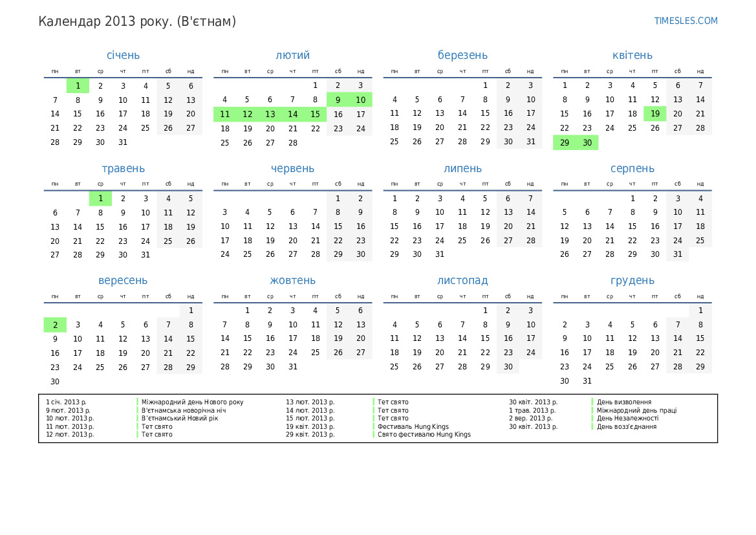The height and width of the screenshot is (535, 756).
Task: Click highlighted 10 in лютий
Action: click(361, 100)
